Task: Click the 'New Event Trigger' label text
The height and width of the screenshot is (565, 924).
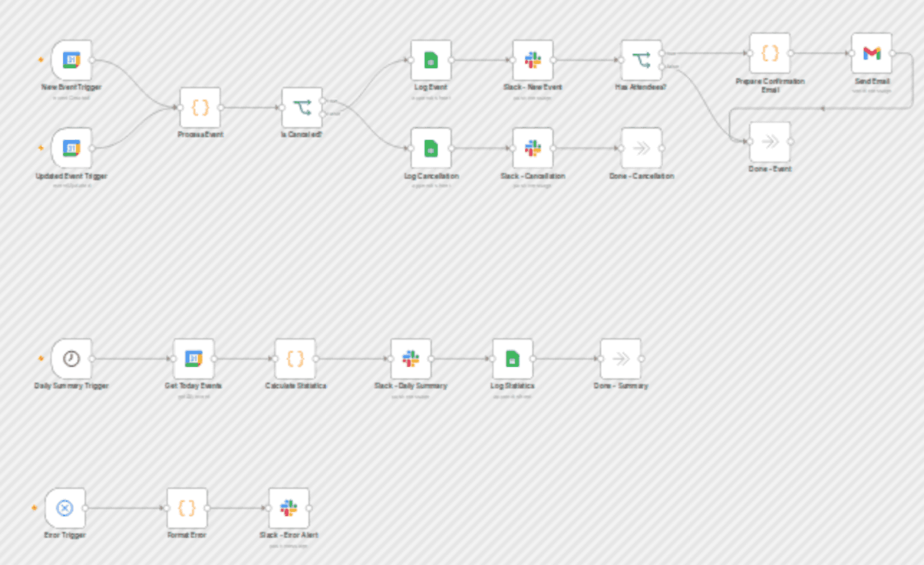Action: 71,88
